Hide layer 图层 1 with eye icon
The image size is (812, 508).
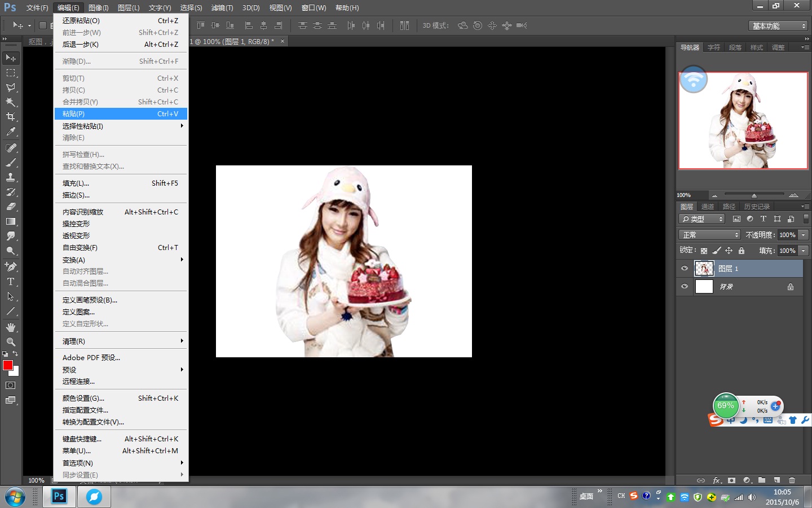click(685, 269)
